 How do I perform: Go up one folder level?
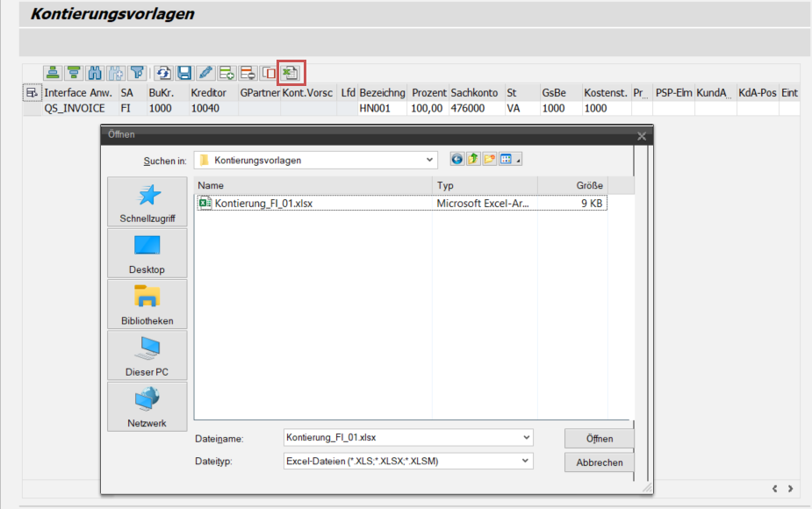[473, 159]
